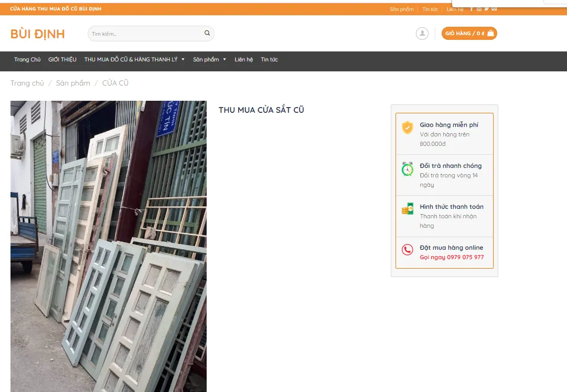
Task: Click the email envelope icon in top bar
Action: [494, 9]
